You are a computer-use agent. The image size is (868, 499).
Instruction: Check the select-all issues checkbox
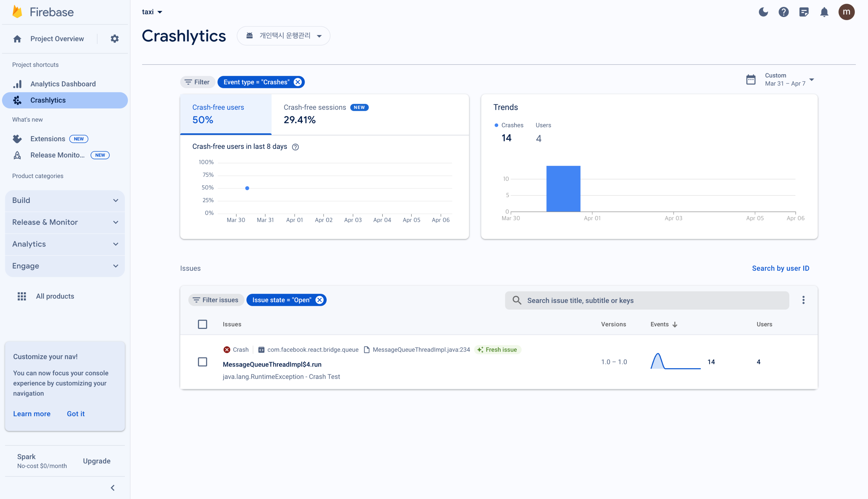pyautogui.click(x=202, y=324)
